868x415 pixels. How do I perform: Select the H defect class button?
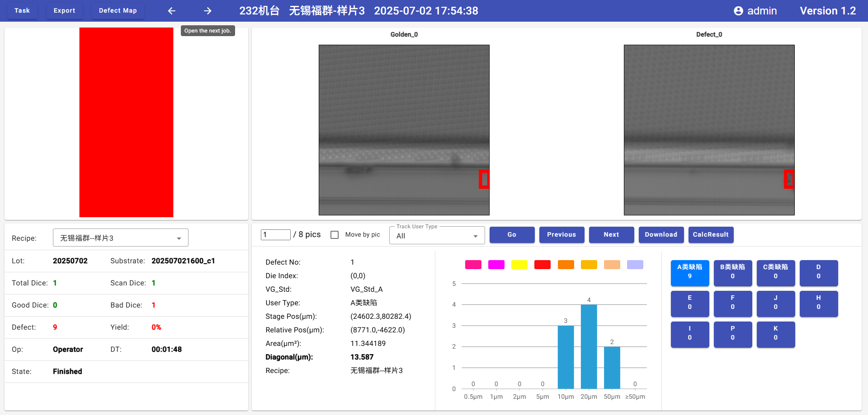tap(819, 303)
